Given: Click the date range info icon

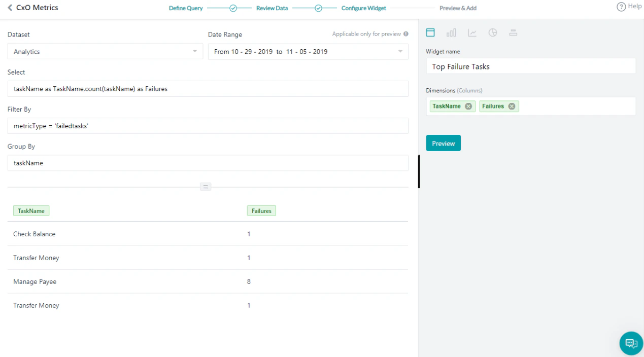Looking at the screenshot, I should 405,34.
